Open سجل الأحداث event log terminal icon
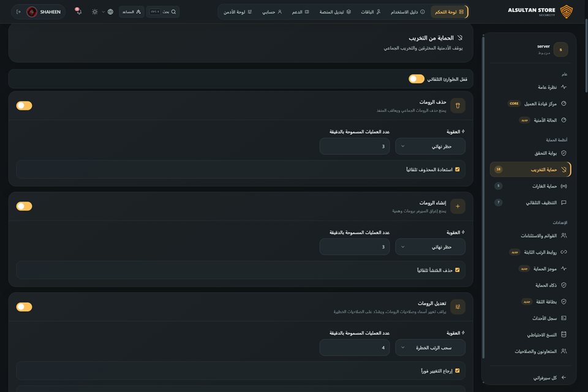 pos(563,318)
